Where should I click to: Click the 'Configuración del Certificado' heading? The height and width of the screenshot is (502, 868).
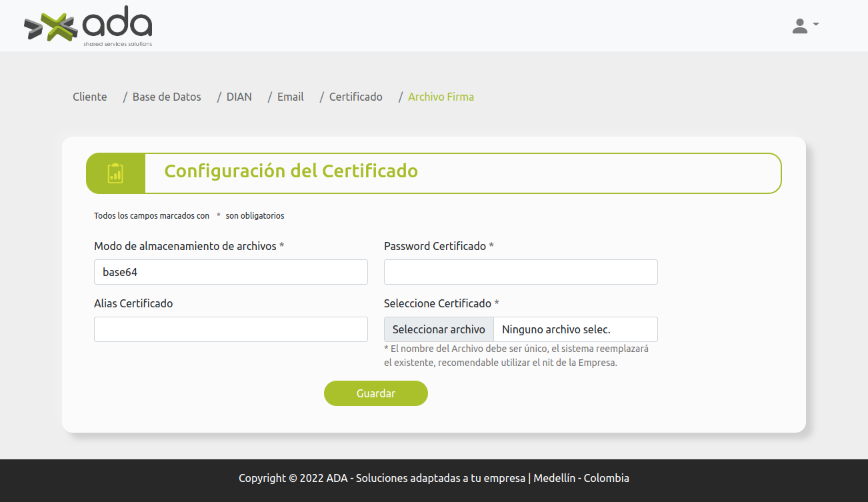291,171
